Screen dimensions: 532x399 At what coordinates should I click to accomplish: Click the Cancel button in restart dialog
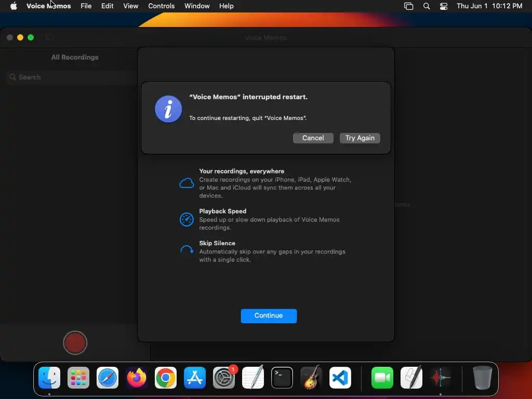pos(313,138)
